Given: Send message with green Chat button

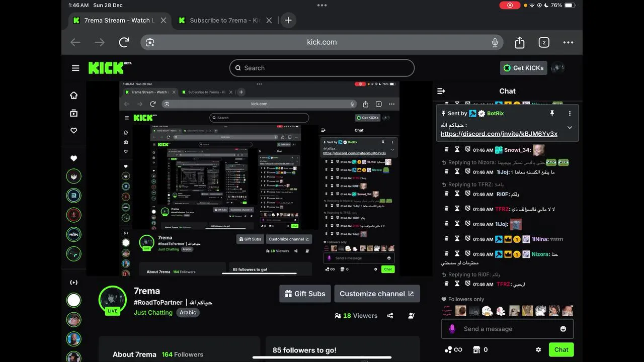Looking at the screenshot, I should 561,349.
